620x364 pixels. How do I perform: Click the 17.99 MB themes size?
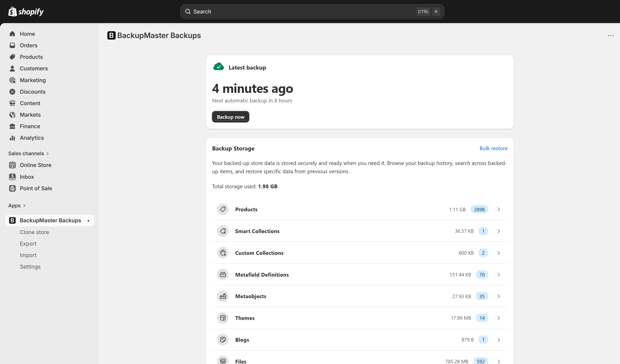click(x=461, y=318)
